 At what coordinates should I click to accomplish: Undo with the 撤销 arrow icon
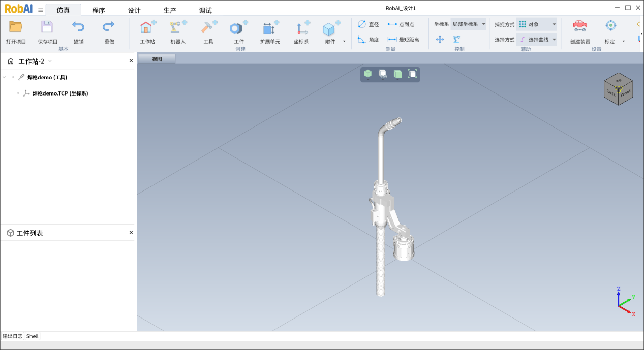(x=78, y=27)
